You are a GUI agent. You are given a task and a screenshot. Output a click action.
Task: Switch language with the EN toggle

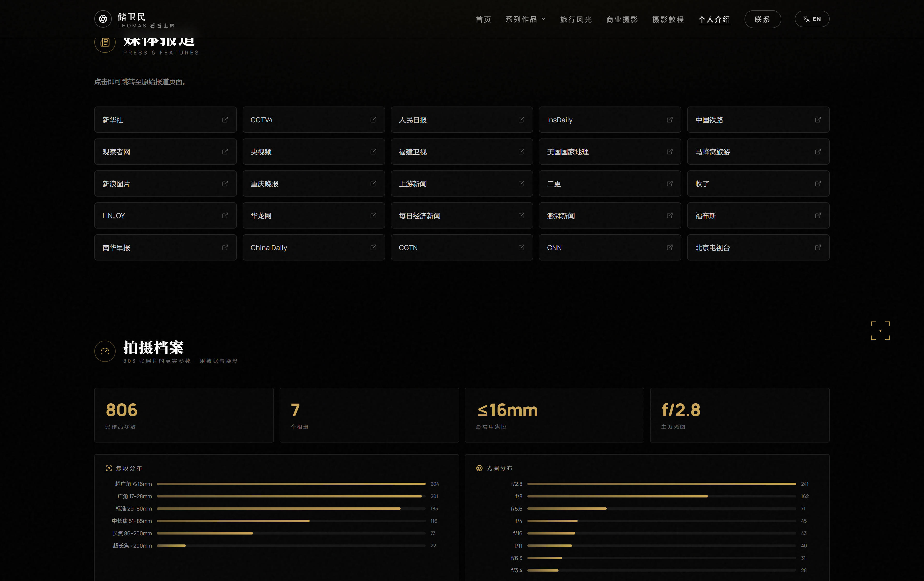tap(812, 19)
